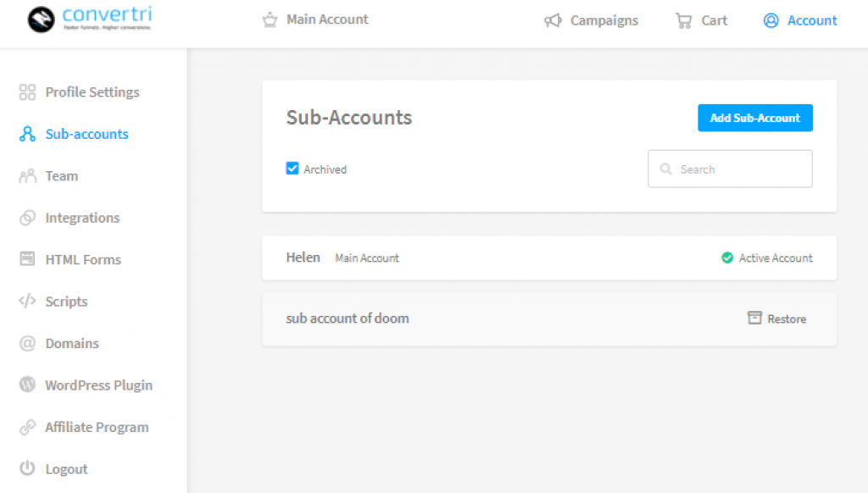Open the Affiliate Program page

click(97, 427)
